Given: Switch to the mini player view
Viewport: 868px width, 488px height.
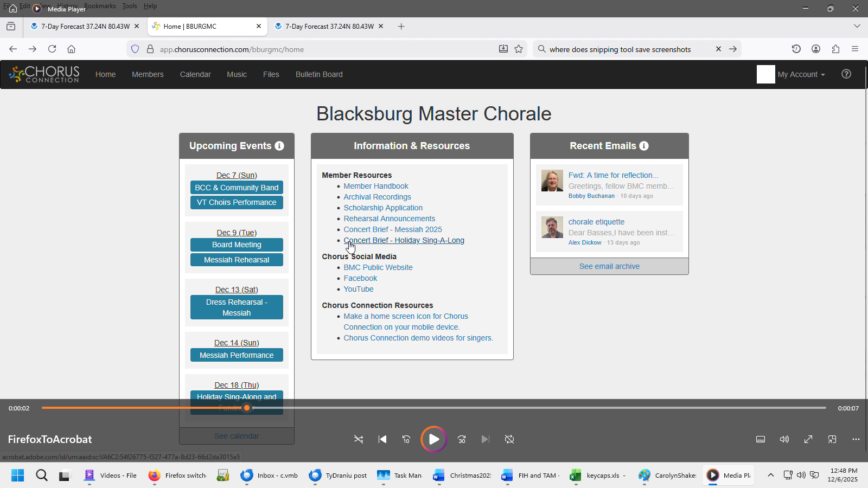Looking at the screenshot, I should click(x=832, y=439).
